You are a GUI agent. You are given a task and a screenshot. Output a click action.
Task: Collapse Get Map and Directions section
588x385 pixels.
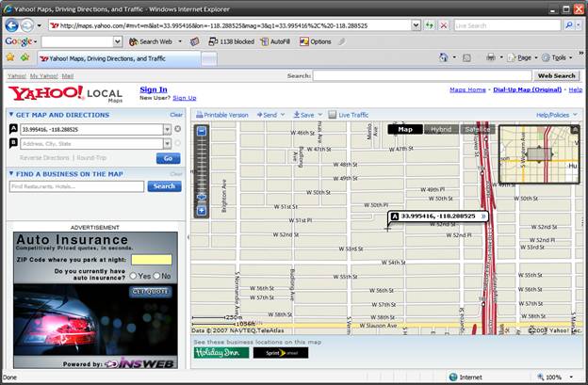click(11, 115)
